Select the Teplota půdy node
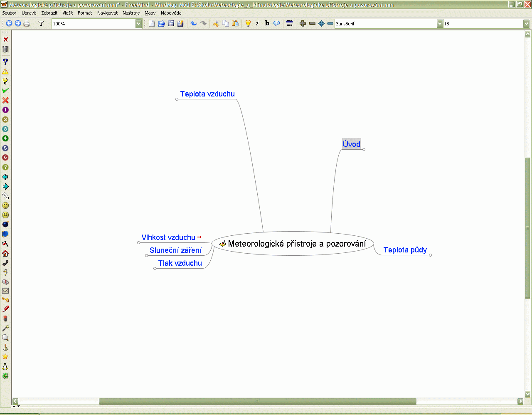The height and width of the screenshot is (415, 532). 405,250
